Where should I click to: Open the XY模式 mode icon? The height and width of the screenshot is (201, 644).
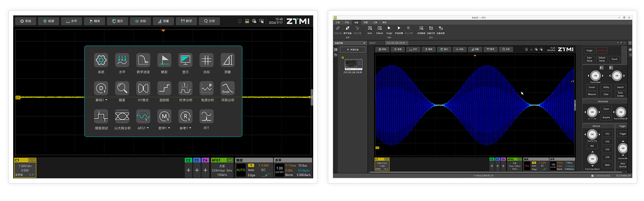tap(143, 88)
